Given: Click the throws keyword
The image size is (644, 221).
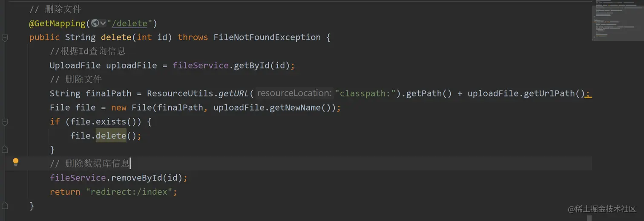Looking at the screenshot, I should 193,37.
